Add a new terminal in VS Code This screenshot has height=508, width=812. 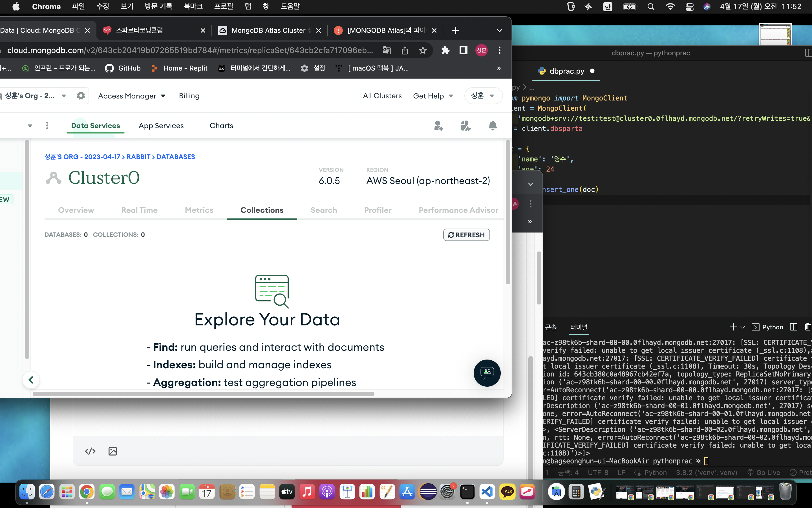point(733,327)
